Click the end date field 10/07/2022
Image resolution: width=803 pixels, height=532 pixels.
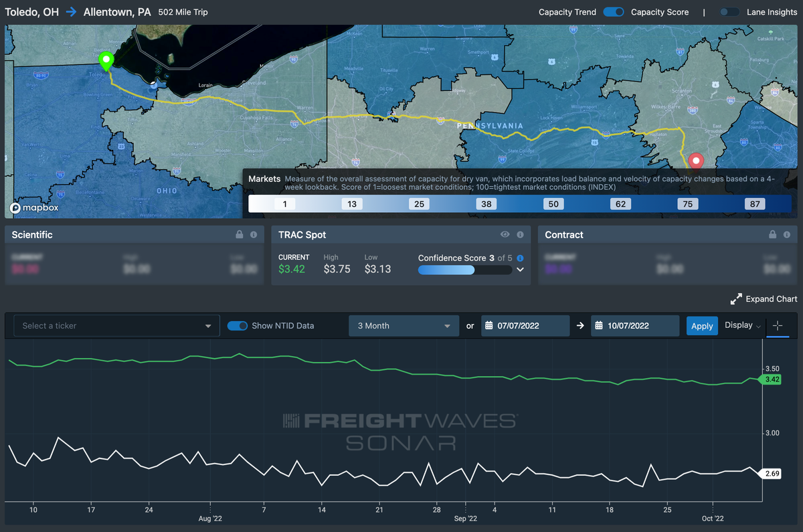pos(635,326)
